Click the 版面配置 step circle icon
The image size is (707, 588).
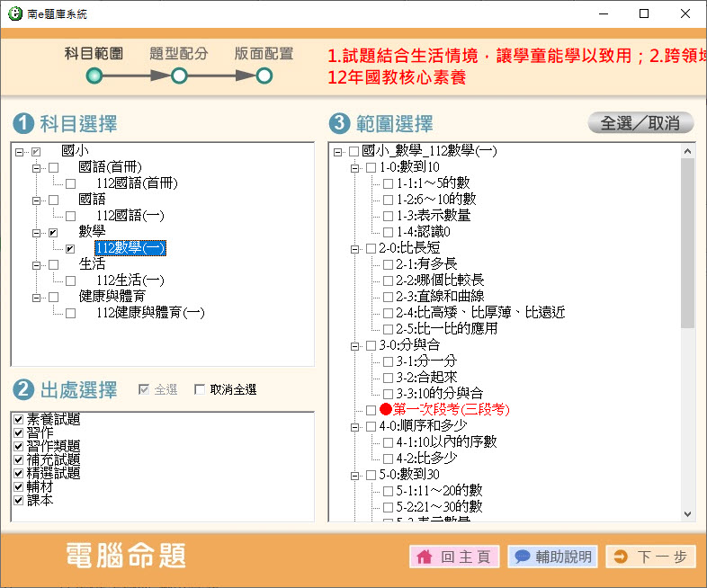pyautogui.click(x=264, y=76)
